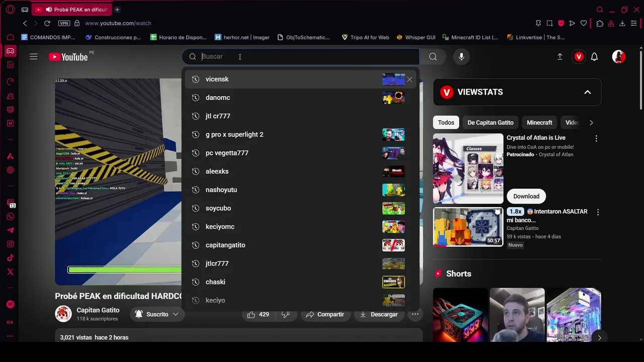
Task: Open browser downloads icon in toolbar
Action: (622, 23)
